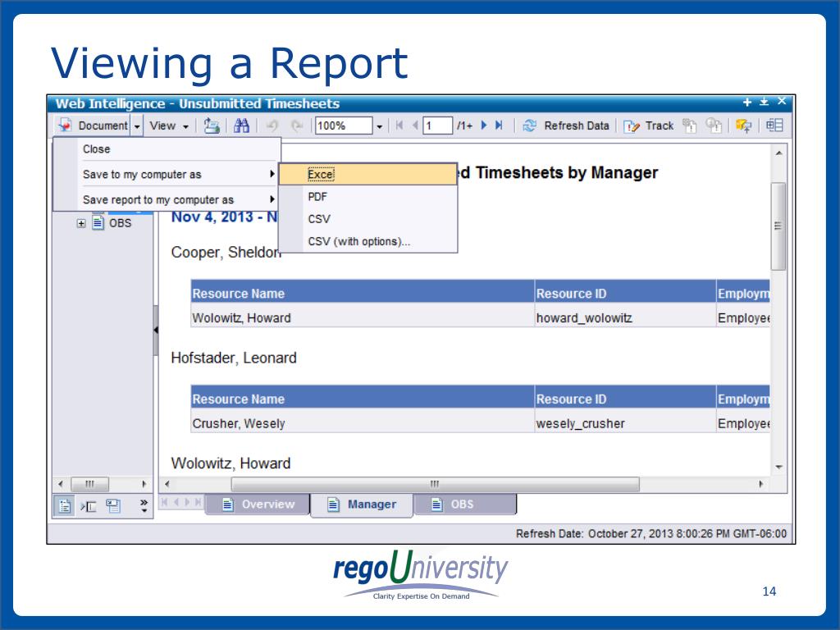Click the edit/export document icon beside View
This screenshot has width=840, height=630.
click(212, 126)
